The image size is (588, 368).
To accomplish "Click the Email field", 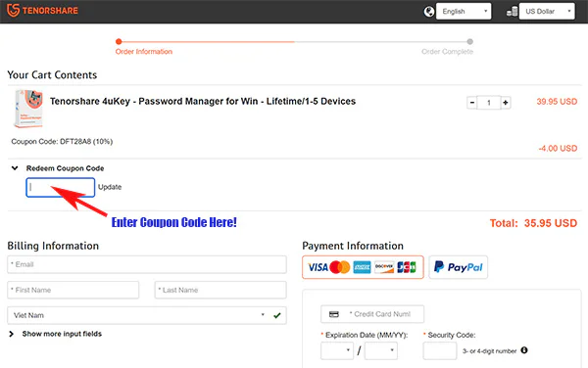I will pyautogui.click(x=147, y=264).
